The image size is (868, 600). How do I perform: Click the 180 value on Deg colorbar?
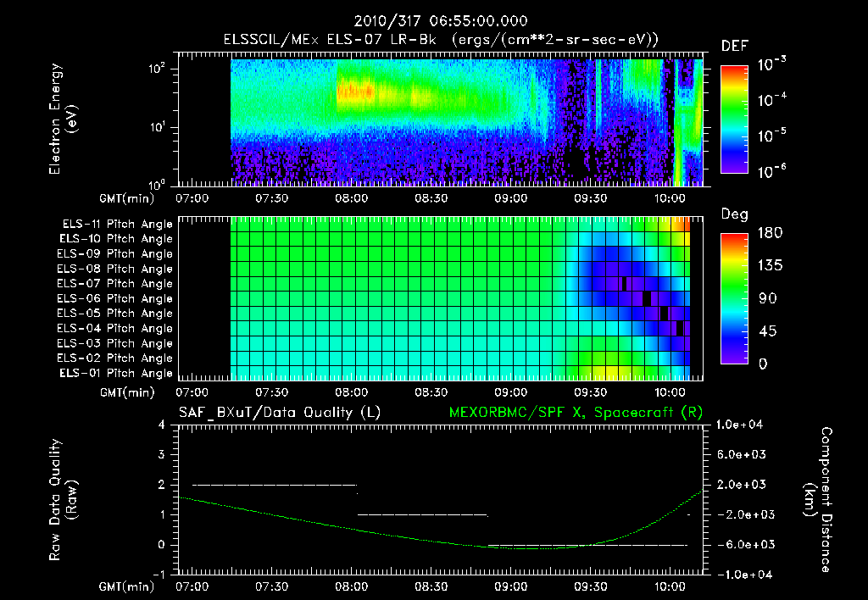point(770,233)
